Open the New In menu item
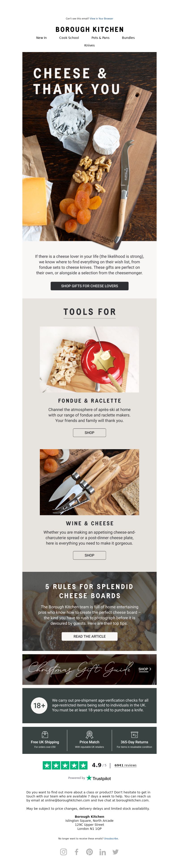Image resolution: width=179 pixels, height=868 pixels. click(42, 38)
